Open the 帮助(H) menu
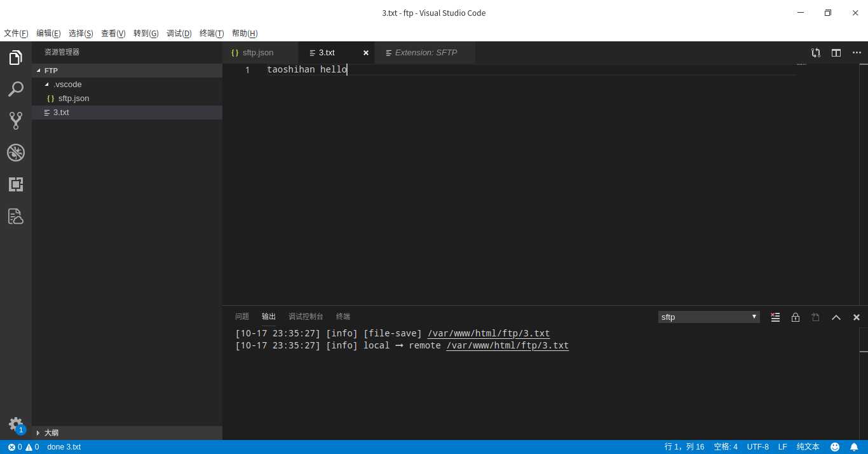This screenshot has width=868, height=454. click(245, 33)
